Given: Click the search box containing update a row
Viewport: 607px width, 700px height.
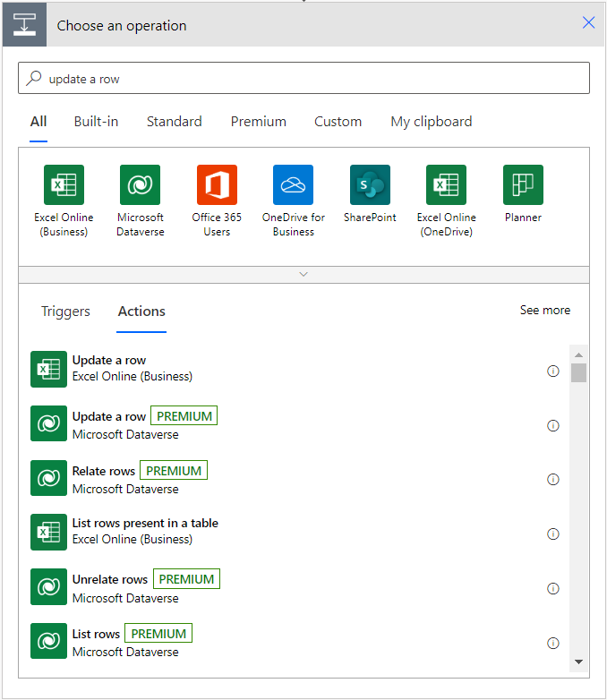Looking at the screenshot, I should 303,78.
